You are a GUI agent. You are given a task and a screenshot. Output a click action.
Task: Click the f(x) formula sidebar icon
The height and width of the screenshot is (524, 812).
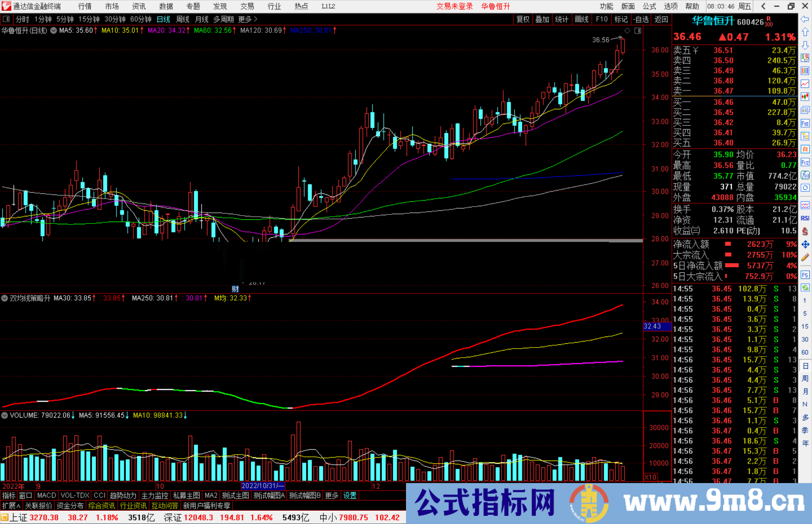(805, 175)
